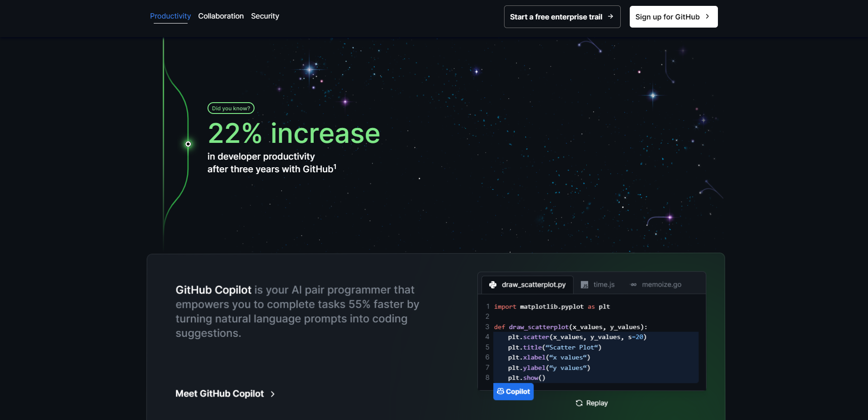Click code line 'import matplotlib.pyplot as plt'
This screenshot has height=420, width=868.
coord(552,307)
